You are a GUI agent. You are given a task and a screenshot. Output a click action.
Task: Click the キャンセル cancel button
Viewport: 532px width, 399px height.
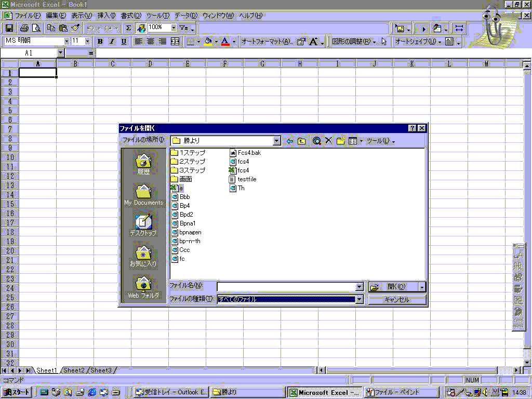click(397, 300)
